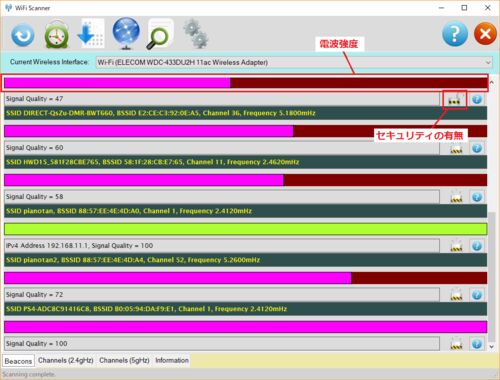Switch to the Channels (2.4gHz) tab
This screenshot has height=380, width=500.
click(x=66, y=360)
